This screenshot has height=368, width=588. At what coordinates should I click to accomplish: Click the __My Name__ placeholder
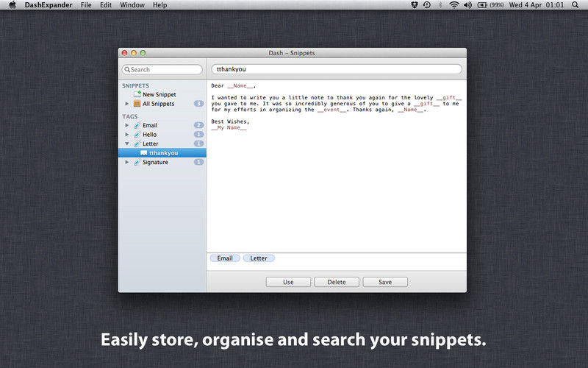[x=229, y=127]
